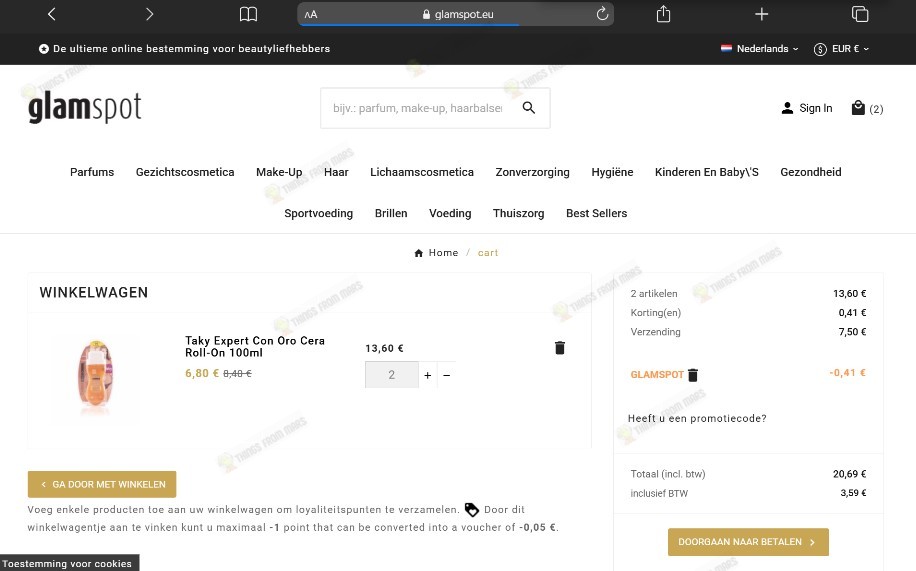Viewport: 916px width, 571px height.
Task: Click Ga door met winkelen button
Action: click(x=102, y=484)
